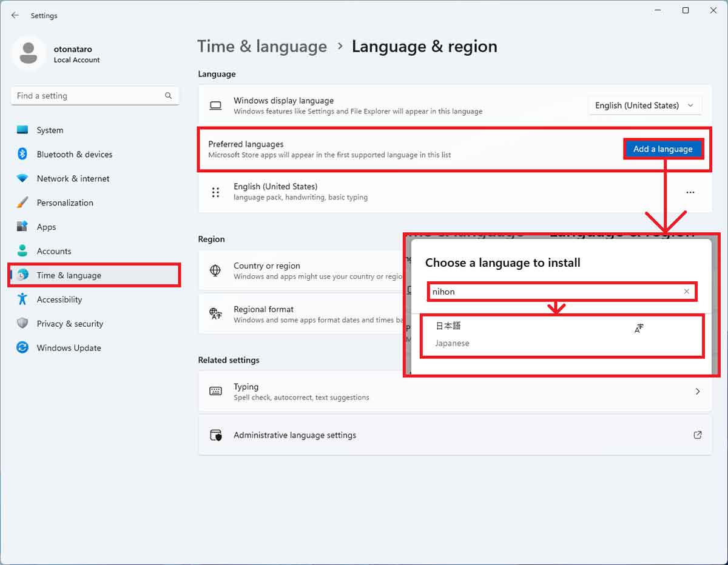Click the Personalization paintbrush icon
The width and height of the screenshot is (728, 565).
[x=22, y=202]
